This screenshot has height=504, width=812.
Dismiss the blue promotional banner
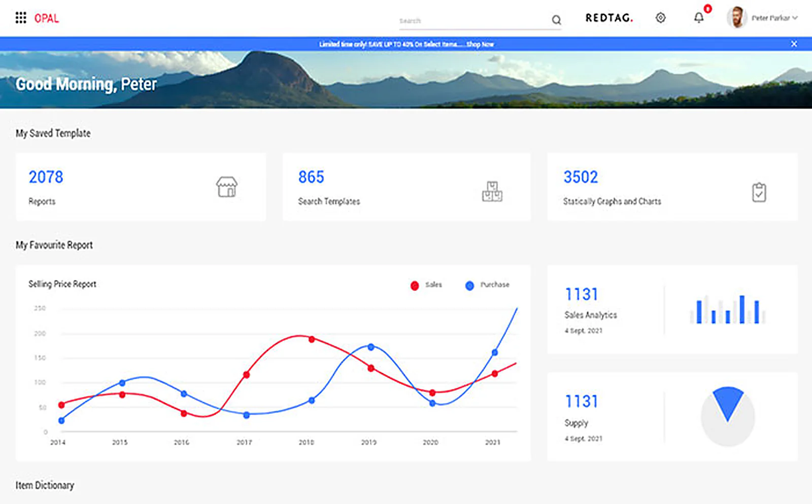tap(794, 44)
